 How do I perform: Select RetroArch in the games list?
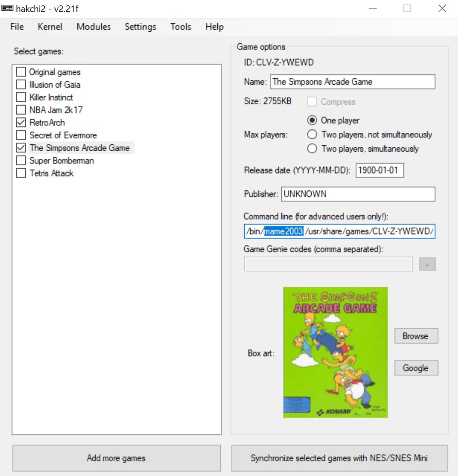[x=47, y=122]
